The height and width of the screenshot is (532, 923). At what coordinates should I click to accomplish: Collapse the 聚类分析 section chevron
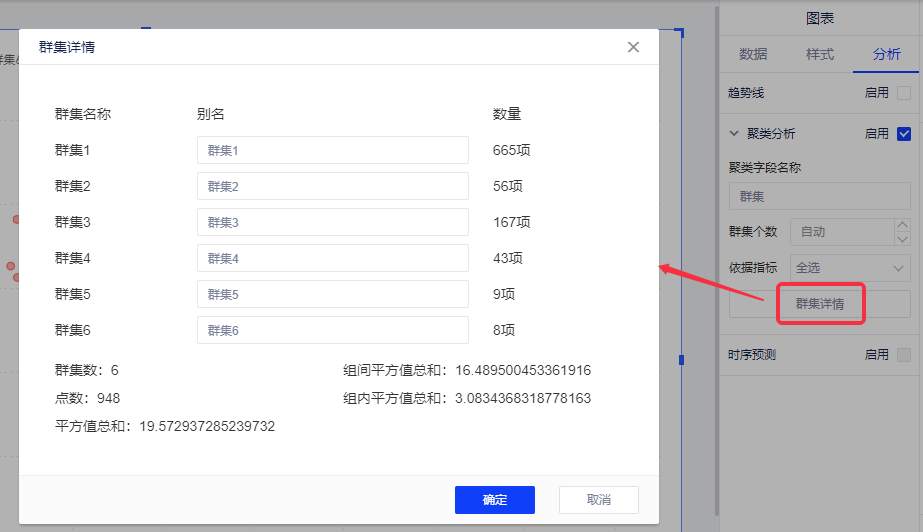(x=735, y=133)
